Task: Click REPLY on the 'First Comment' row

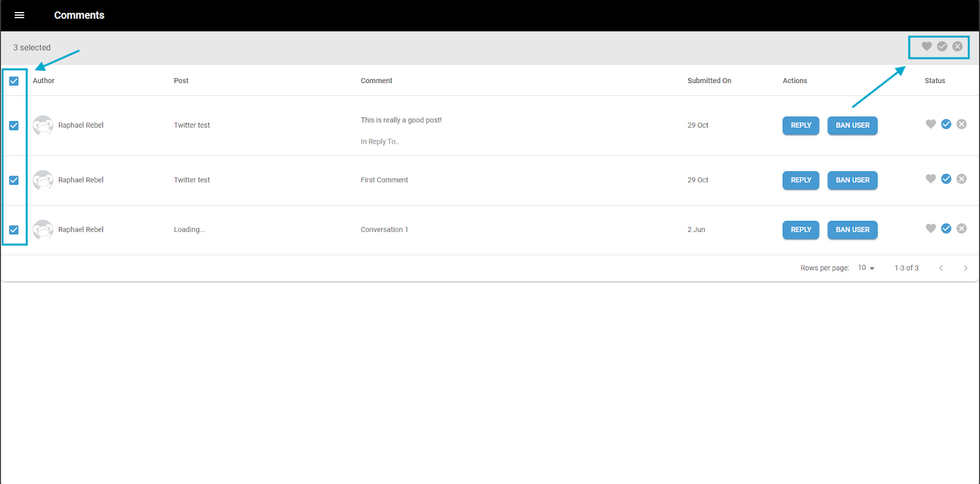Action: 800,180
